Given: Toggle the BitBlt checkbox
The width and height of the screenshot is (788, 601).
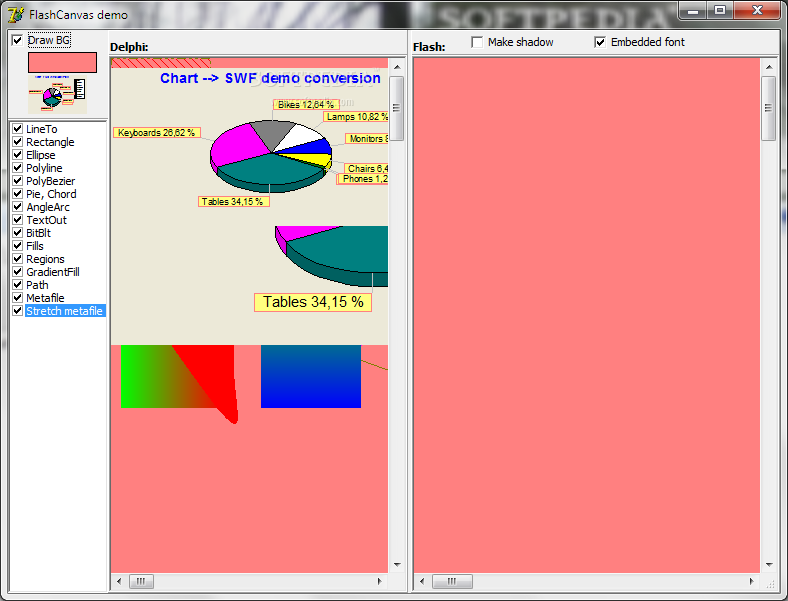Looking at the screenshot, I should click(x=18, y=233).
